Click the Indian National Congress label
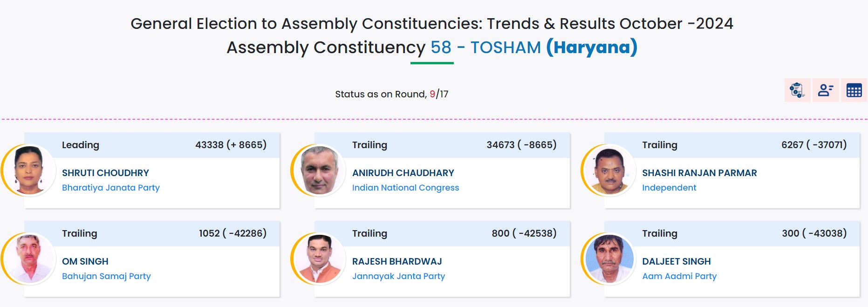Screen dimensions: 868x307 pos(405,188)
